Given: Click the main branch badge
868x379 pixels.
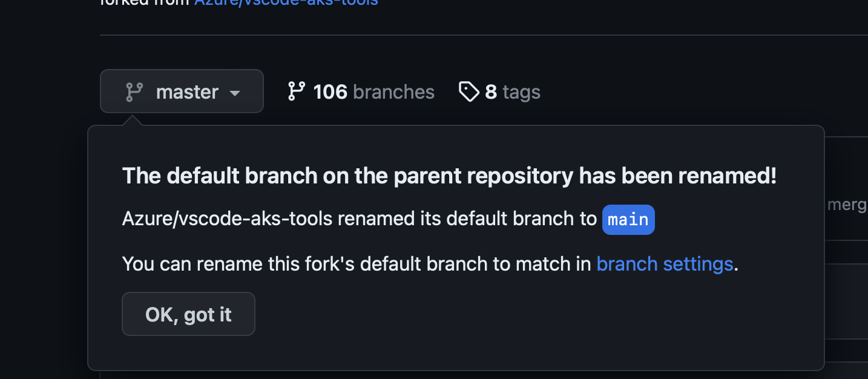Looking at the screenshot, I should (x=628, y=219).
